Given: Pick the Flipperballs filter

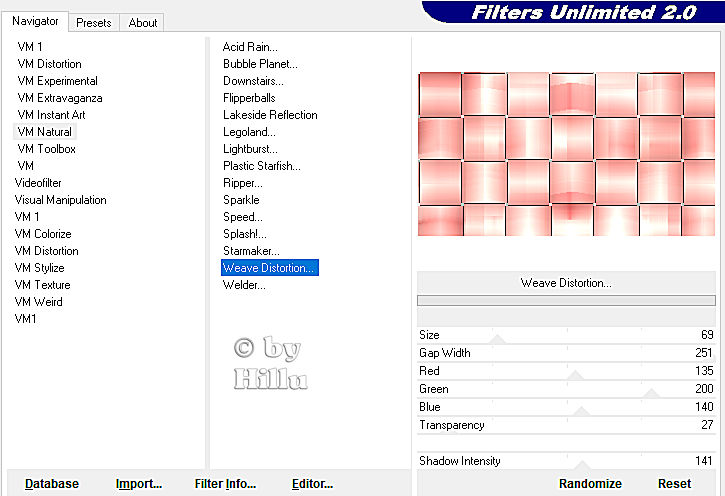Looking at the screenshot, I should 249,98.
